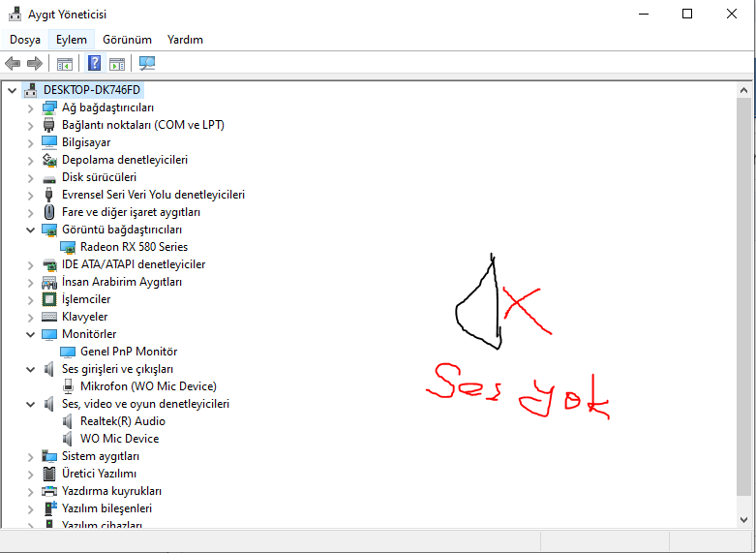Select Mikrofon (WO Mic Device) entry
Viewport: 756px width, 553px height.
tap(148, 386)
